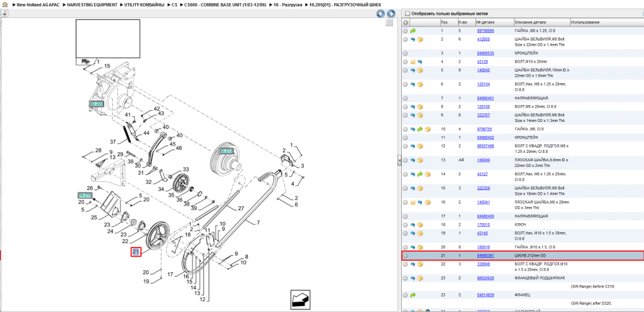Toggle round selector for row 84980402
The image size is (644, 312).
[405, 137]
